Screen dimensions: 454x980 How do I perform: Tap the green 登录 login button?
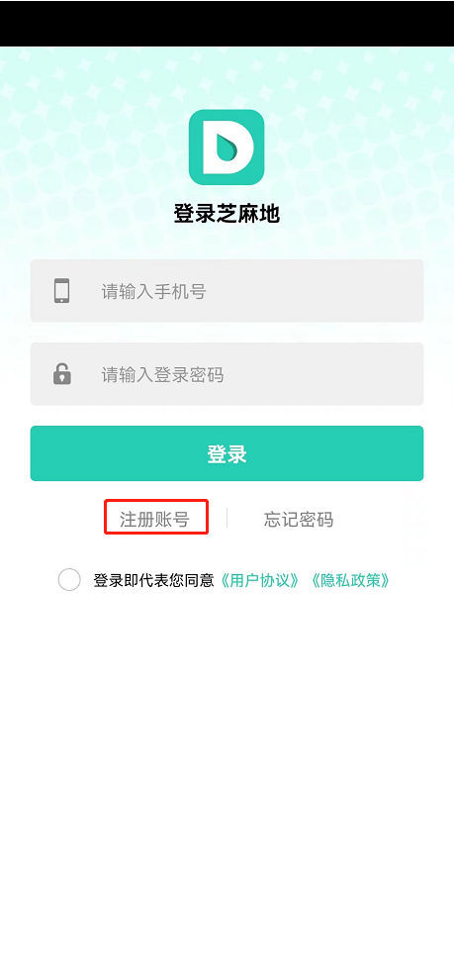(227, 453)
